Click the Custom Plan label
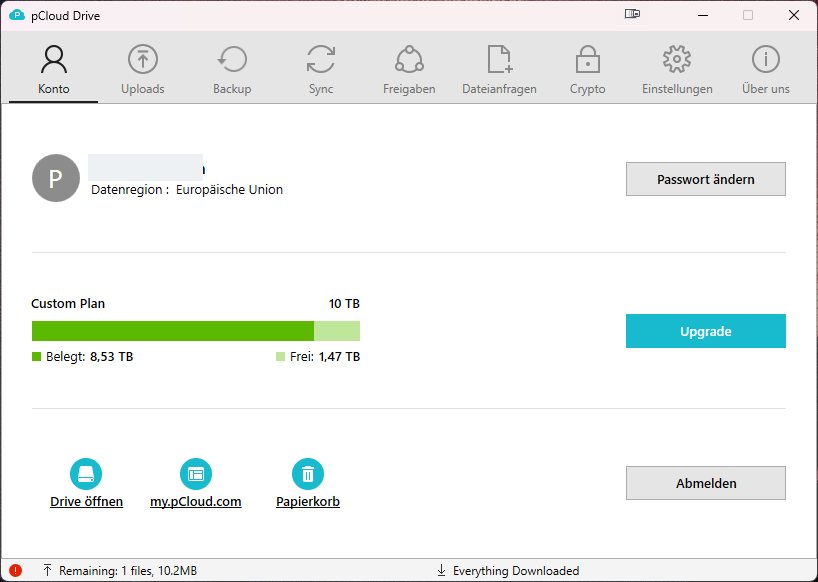Viewport: 818px width, 582px height. point(68,304)
